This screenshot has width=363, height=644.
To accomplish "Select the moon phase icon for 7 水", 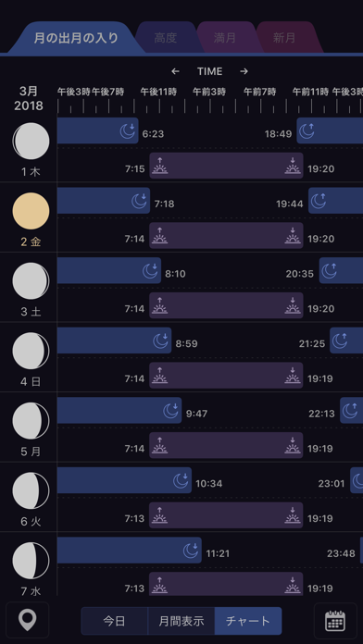I will (31, 561).
